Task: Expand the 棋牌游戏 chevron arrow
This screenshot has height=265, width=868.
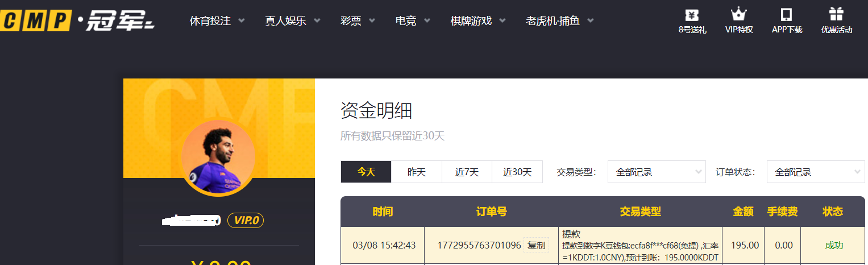Action: pos(502,21)
